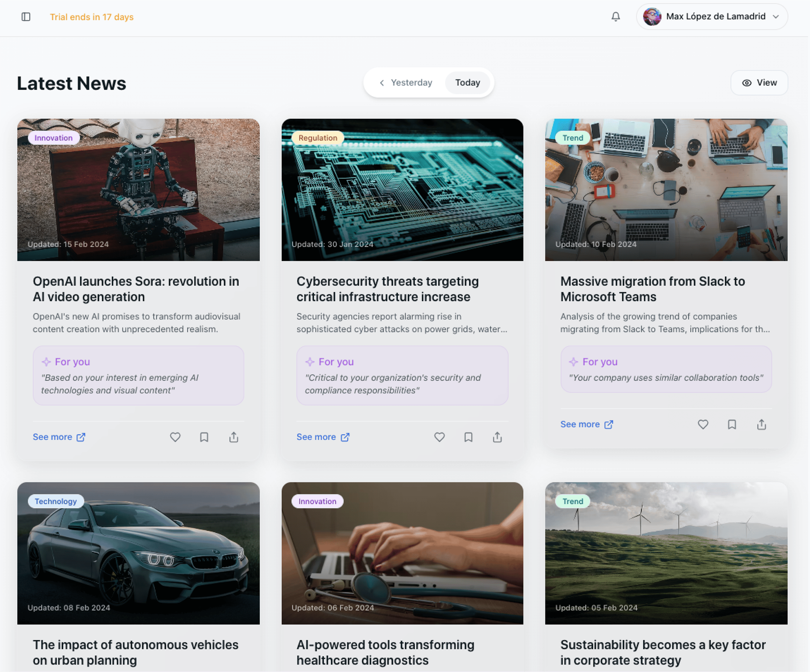Click the Regulation category tag
The width and height of the screenshot is (810, 672).
point(317,138)
